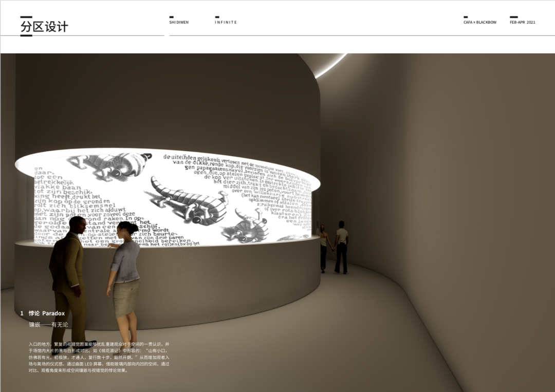Image resolution: width=555 pixels, height=392 pixels.
Task: Click the "INFINITE" header label
Action: (x=226, y=22)
